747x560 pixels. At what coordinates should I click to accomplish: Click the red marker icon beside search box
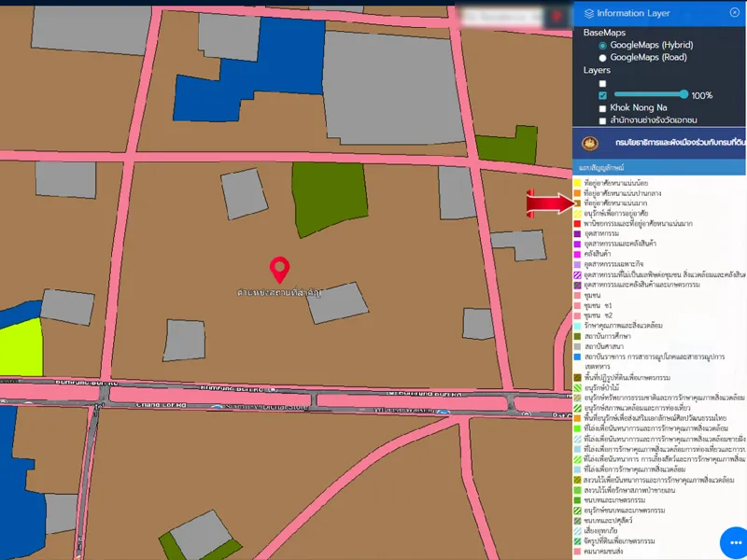tap(557, 16)
